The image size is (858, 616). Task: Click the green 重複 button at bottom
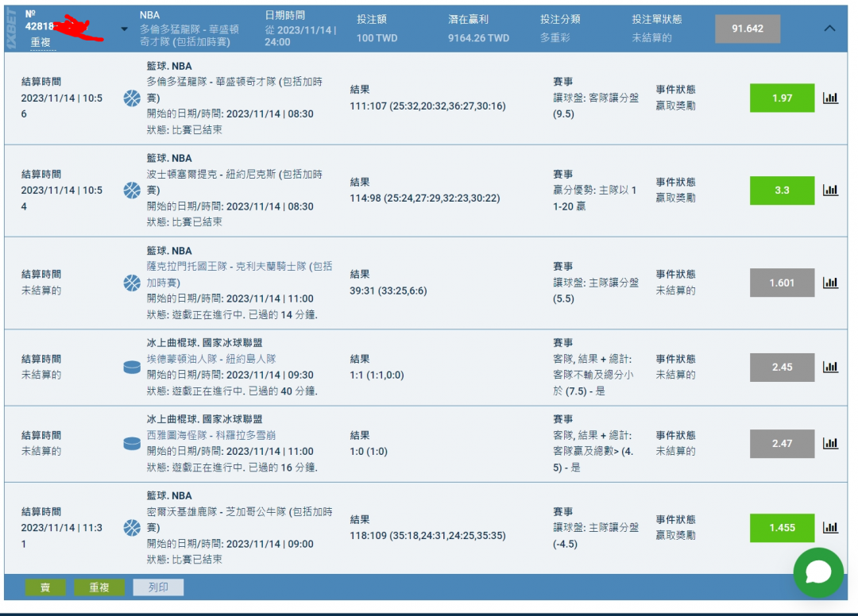99,587
